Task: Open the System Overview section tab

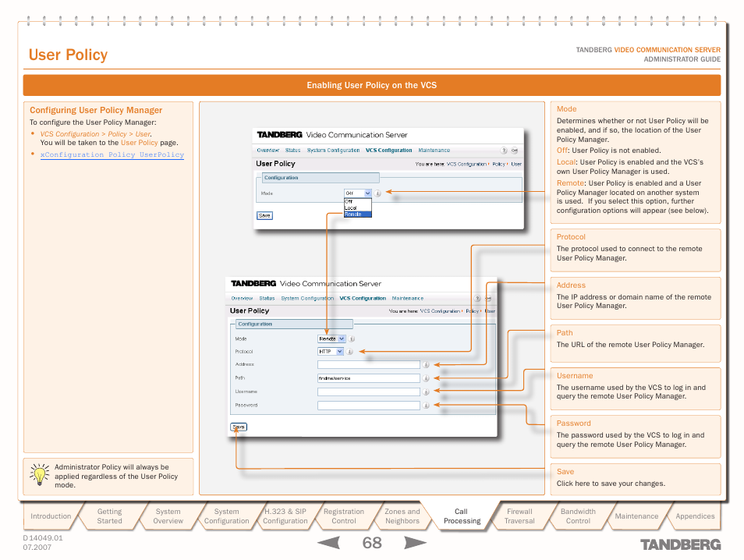Action: [168, 516]
